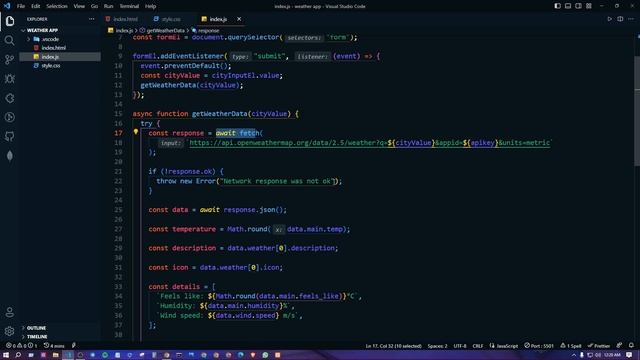Open the Terminal menu
This screenshot has width=640, height=360.
129,6
